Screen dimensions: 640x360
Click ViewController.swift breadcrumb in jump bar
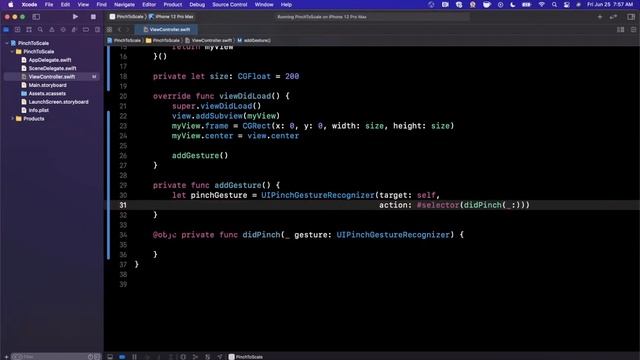point(209,40)
